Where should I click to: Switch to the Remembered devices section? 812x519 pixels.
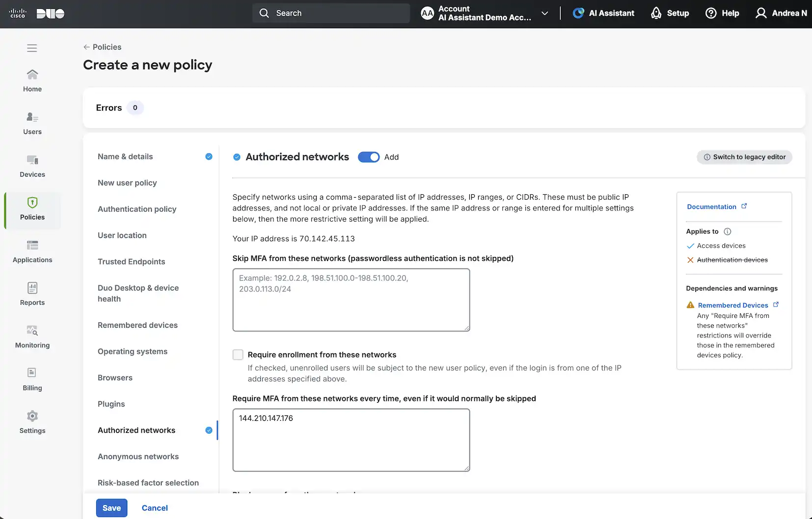tap(138, 325)
